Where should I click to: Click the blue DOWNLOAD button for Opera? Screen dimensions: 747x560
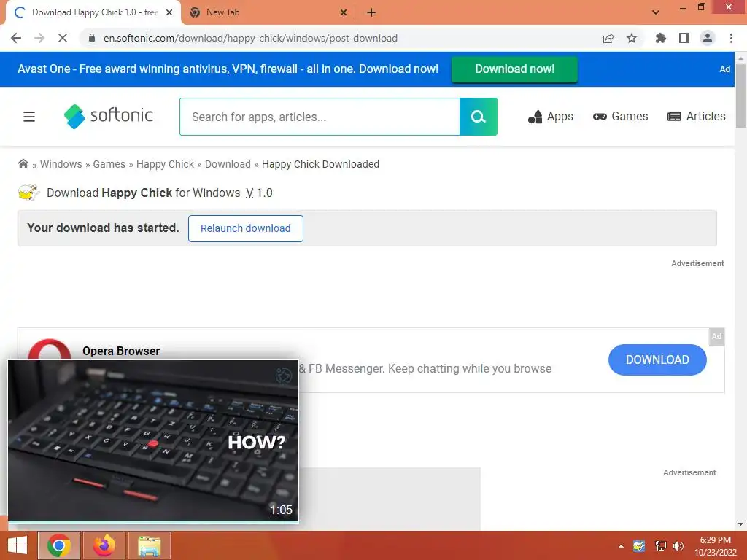[x=657, y=359]
